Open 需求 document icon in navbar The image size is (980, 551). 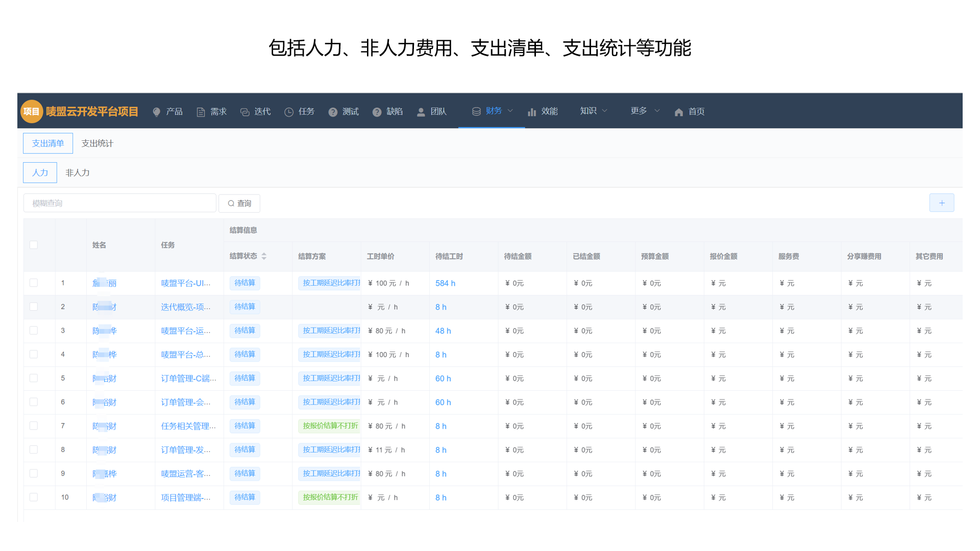(201, 112)
